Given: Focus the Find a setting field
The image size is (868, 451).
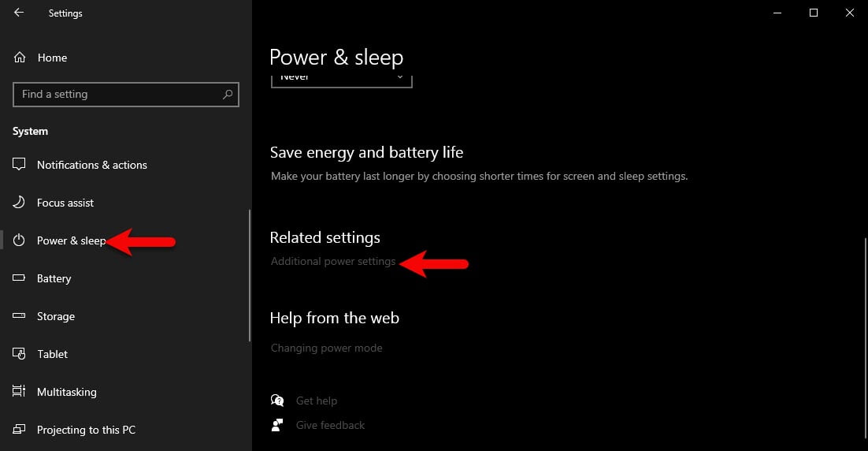Looking at the screenshot, I should click(x=126, y=94).
